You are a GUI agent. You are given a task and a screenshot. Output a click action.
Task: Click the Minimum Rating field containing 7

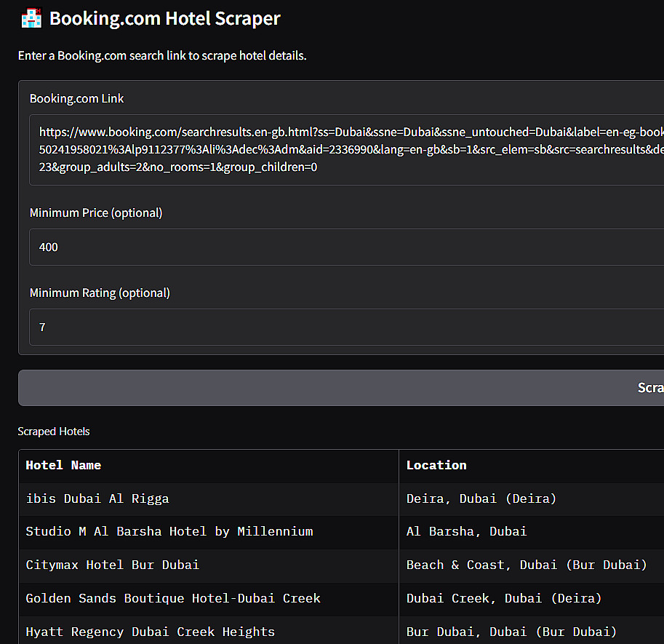pos(346,327)
